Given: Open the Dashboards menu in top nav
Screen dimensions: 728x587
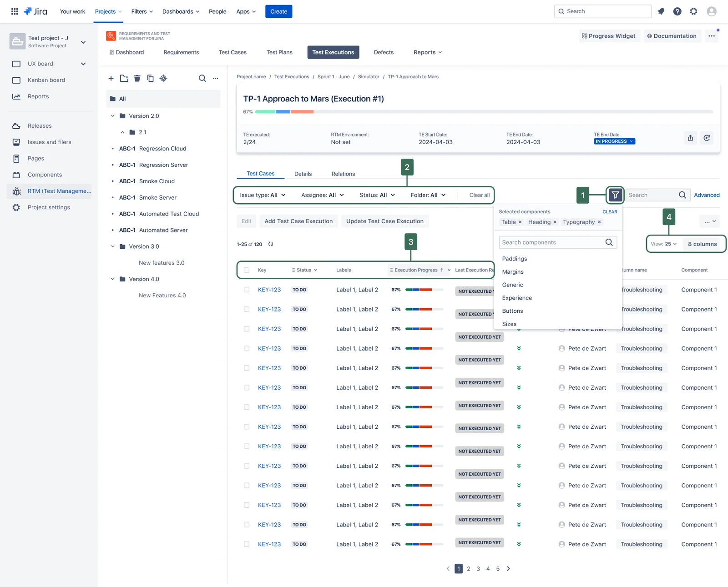Looking at the screenshot, I should (x=181, y=11).
